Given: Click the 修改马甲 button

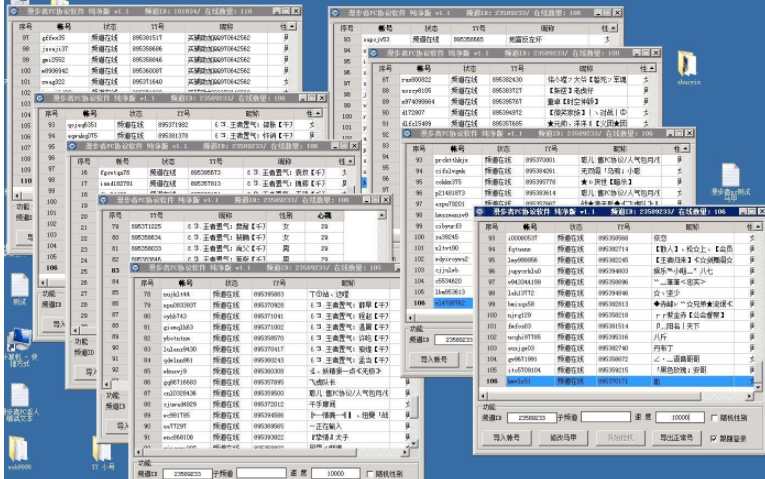Looking at the screenshot, I should click(563, 438).
